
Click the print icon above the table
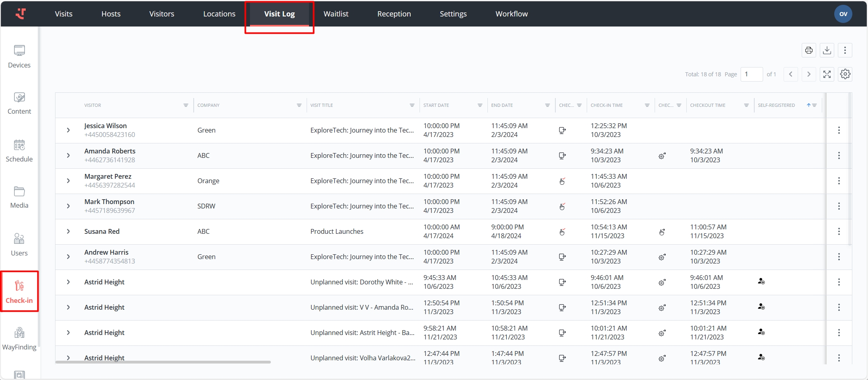click(x=809, y=50)
